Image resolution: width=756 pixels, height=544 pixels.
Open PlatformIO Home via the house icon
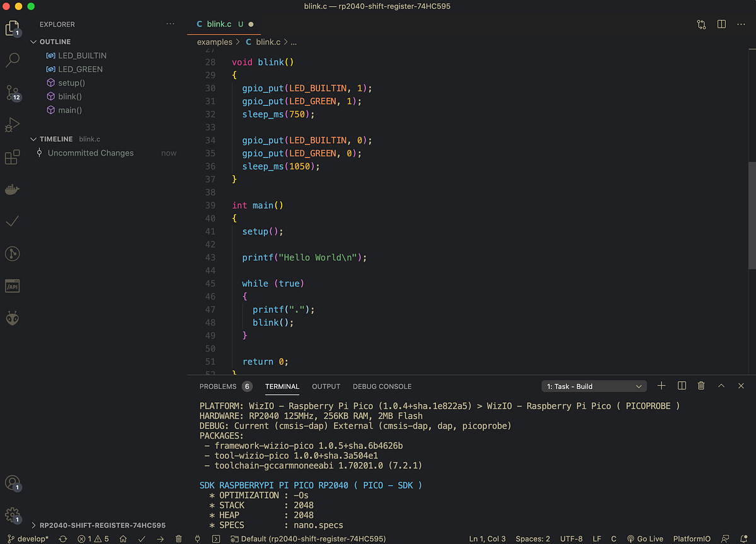coord(123,539)
